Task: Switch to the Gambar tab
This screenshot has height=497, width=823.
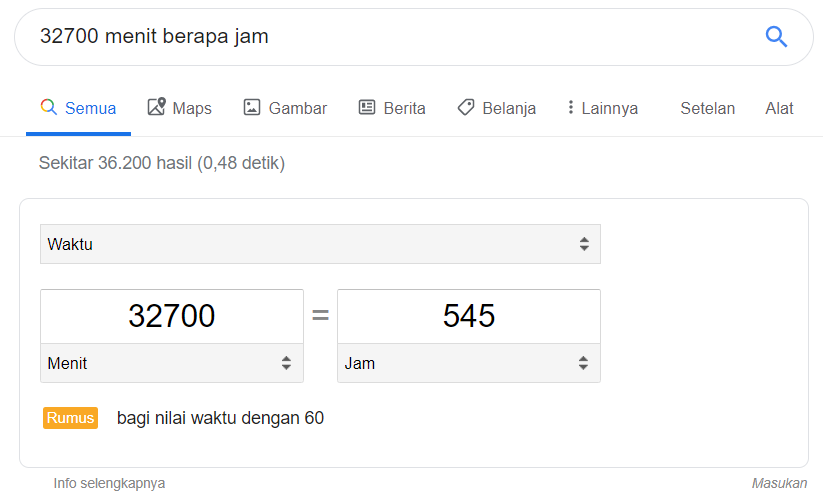Action: pyautogui.click(x=285, y=108)
